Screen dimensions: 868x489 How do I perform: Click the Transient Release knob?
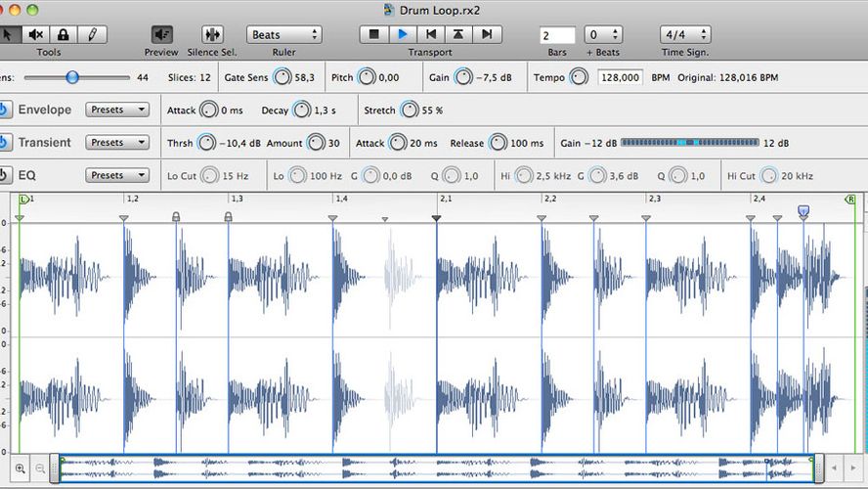click(498, 143)
